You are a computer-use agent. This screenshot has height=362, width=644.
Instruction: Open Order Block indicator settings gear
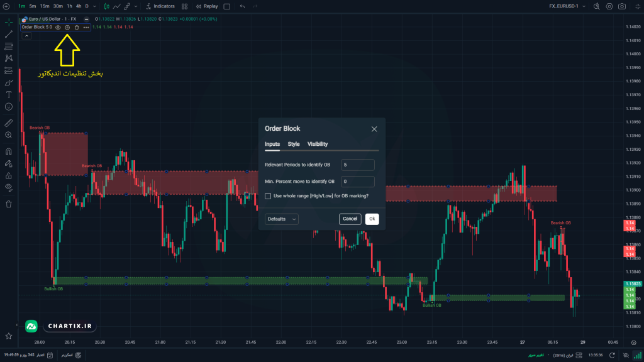coord(67,27)
